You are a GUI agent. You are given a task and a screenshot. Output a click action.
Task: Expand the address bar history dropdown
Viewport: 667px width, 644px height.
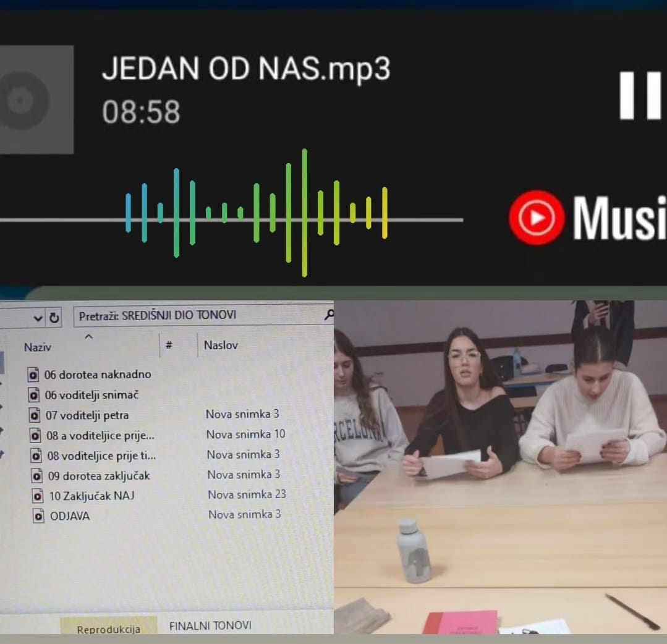[x=38, y=318]
